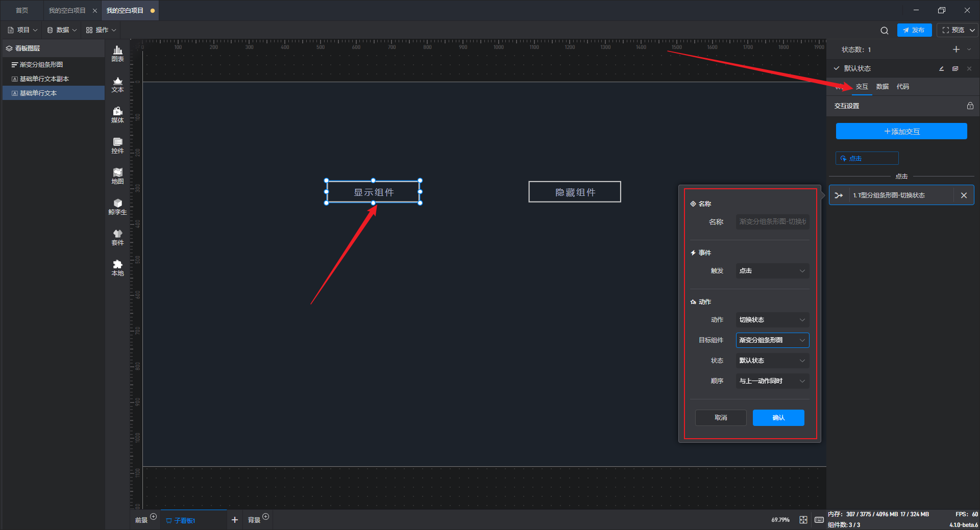Select the 隐藏组件 component on canvas
980x530 pixels.
575,192
